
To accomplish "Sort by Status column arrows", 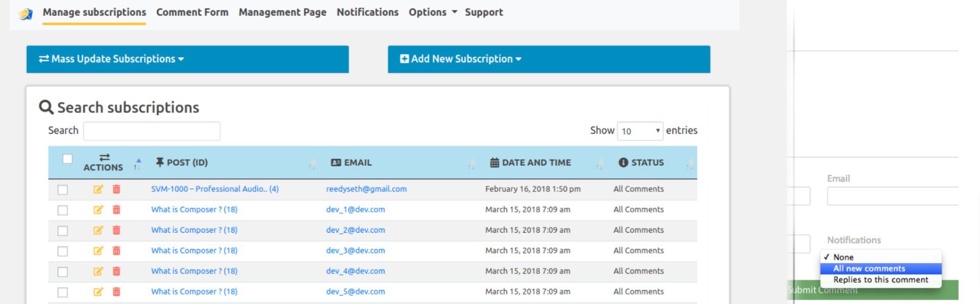I will click(x=690, y=164).
